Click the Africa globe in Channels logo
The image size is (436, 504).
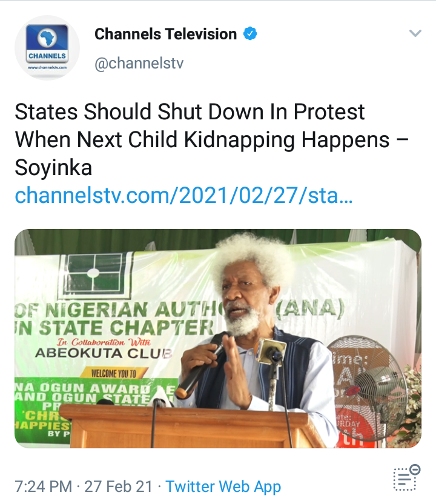47,38
